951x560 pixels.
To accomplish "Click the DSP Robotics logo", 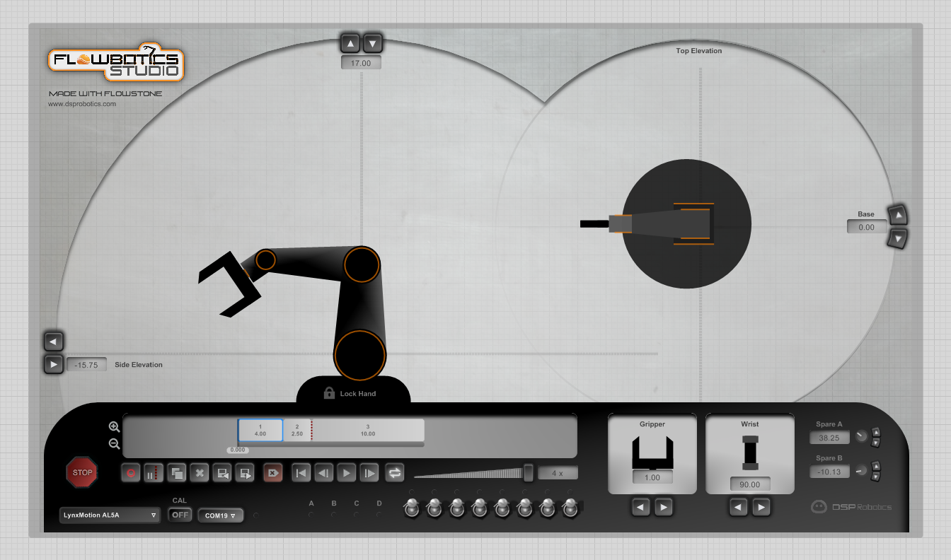I will click(x=851, y=506).
